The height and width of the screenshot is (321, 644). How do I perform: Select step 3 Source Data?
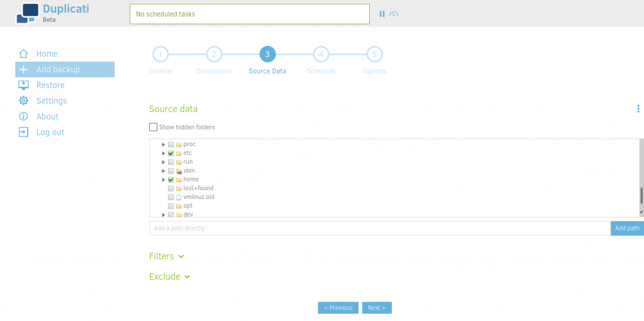[x=267, y=54]
